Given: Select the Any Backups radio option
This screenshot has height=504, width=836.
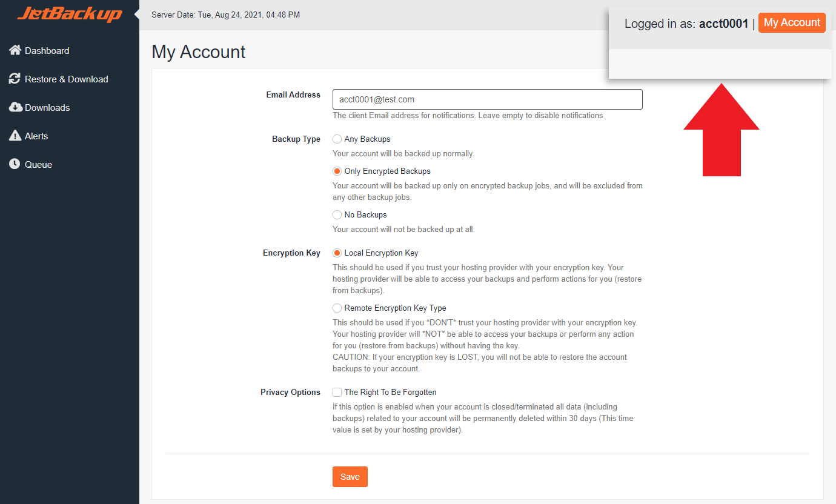Looking at the screenshot, I should [337, 139].
